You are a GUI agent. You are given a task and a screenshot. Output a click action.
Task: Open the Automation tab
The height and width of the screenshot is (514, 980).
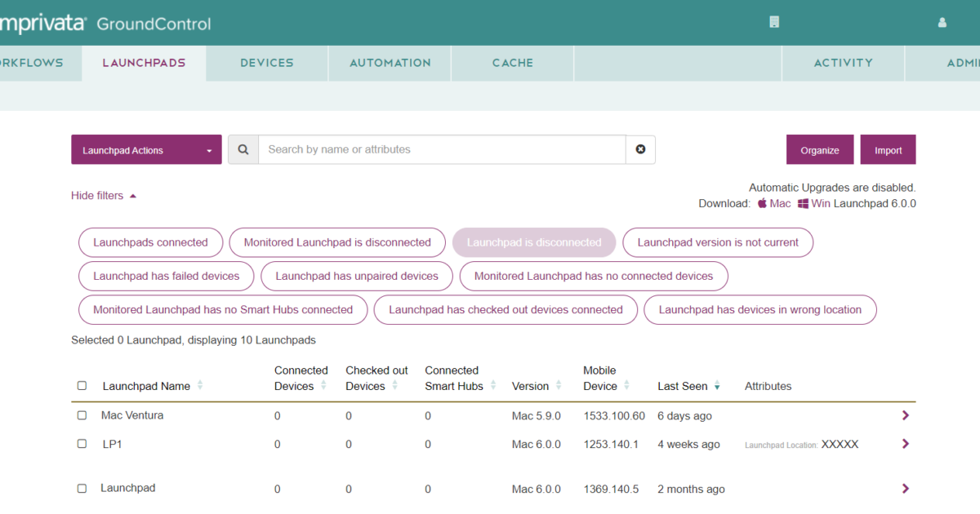(390, 63)
